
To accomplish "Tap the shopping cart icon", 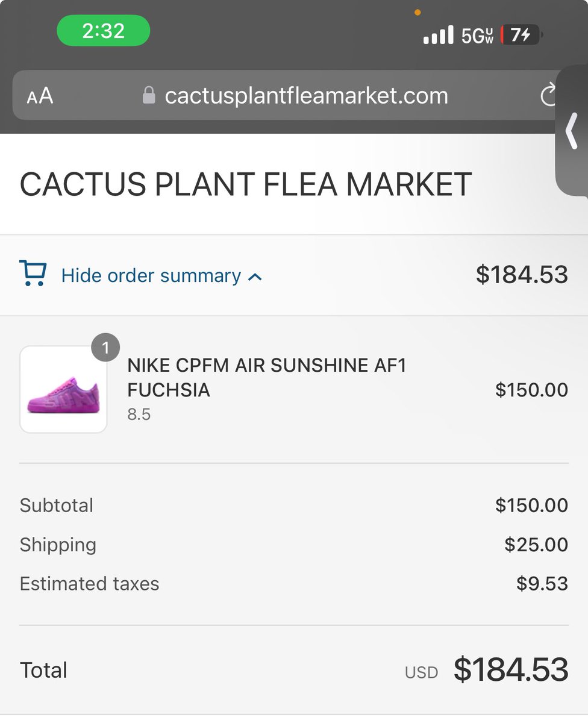I will click(x=33, y=274).
